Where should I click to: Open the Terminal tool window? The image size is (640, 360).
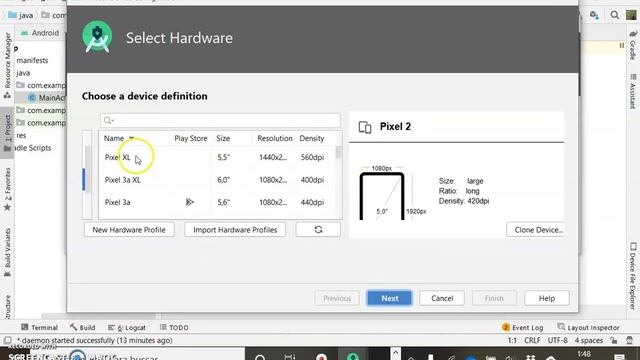(39, 327)
